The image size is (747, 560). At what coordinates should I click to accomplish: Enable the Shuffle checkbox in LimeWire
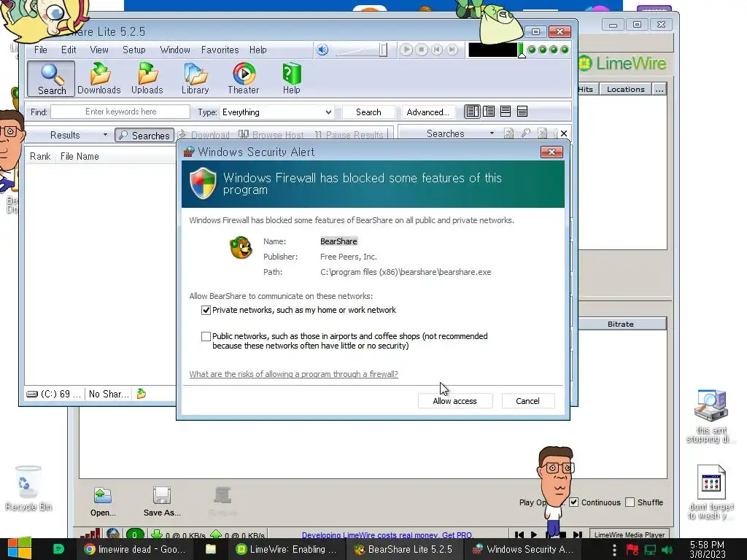630,502
